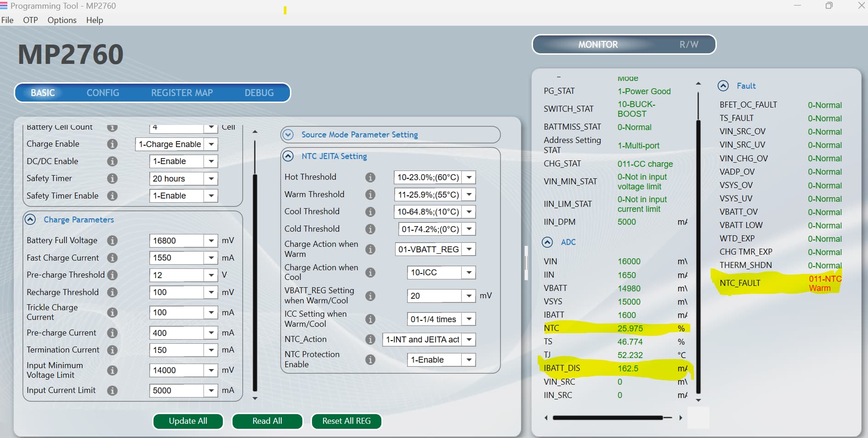Click info icon next to DC/DC Enable
This screenshot has width=868, height=438.
tap(112, 161)
